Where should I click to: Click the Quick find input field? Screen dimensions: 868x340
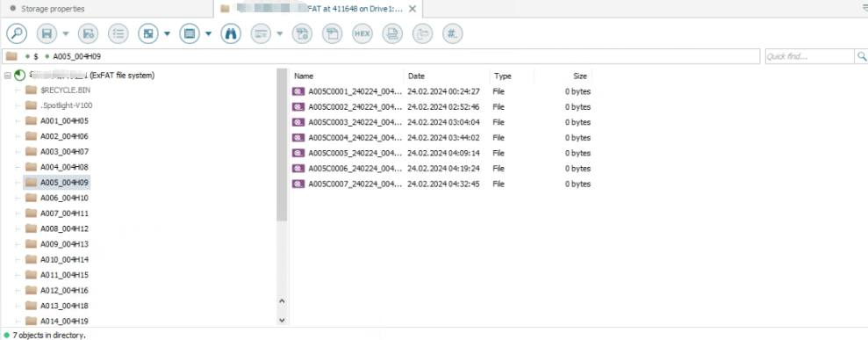click(x=810, y=56)
